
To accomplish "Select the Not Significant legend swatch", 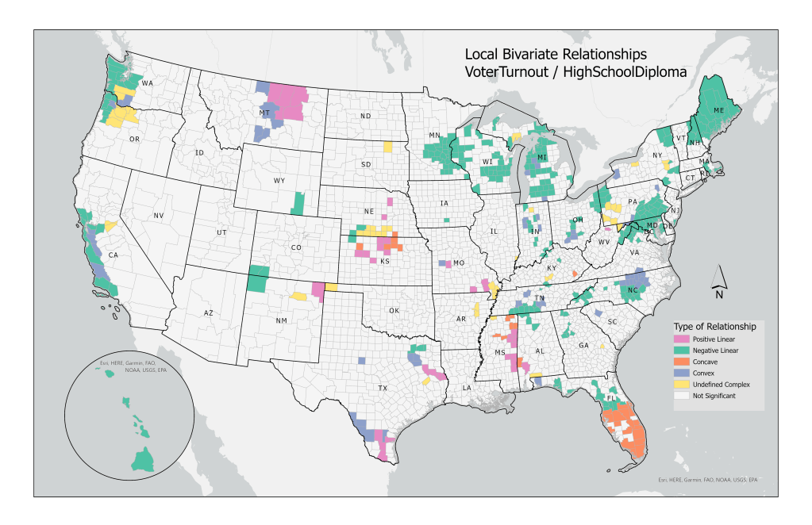I will tap(683, 395).
